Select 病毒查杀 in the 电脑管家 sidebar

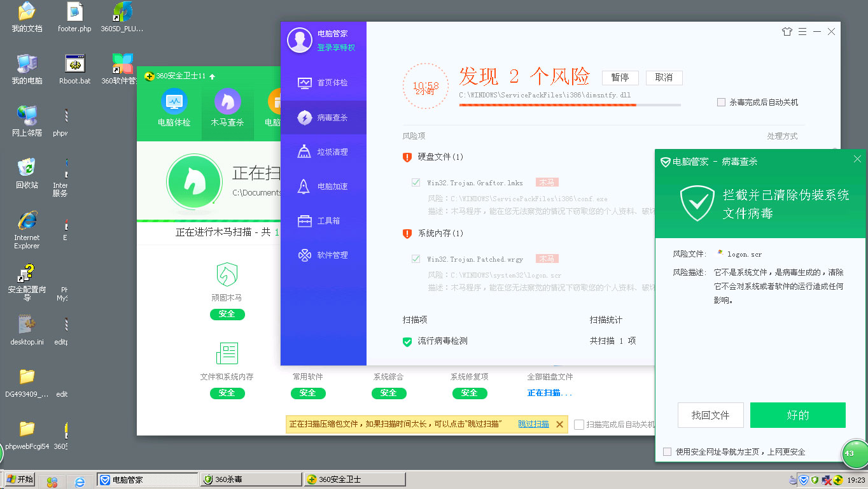tap(323, 117)
